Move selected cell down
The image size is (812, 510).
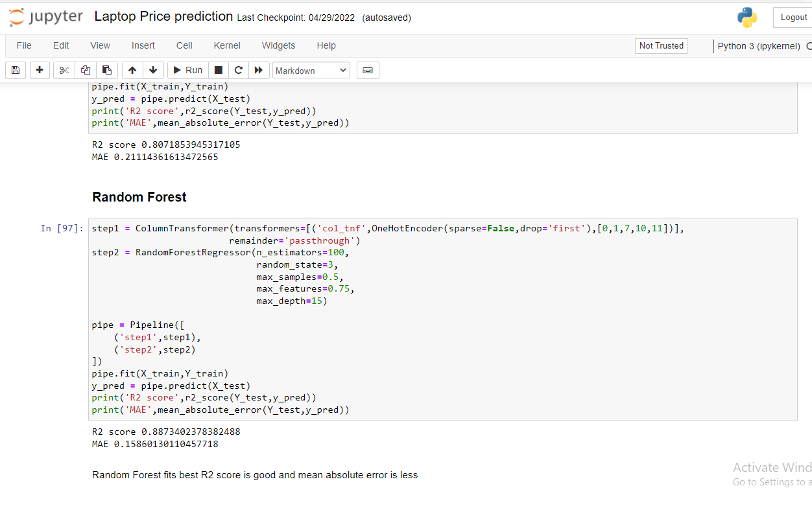(x=153, y=70)
